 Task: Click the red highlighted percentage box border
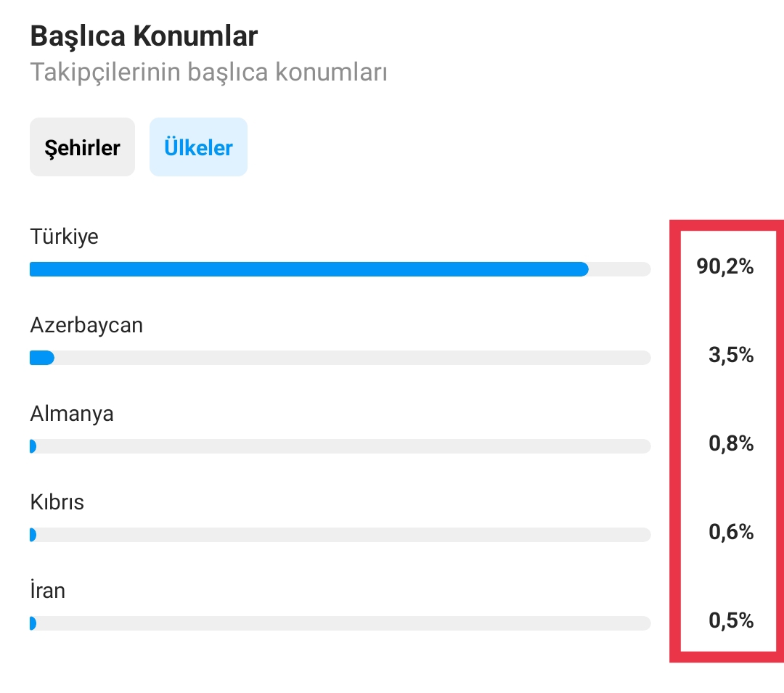click(675, 441)
